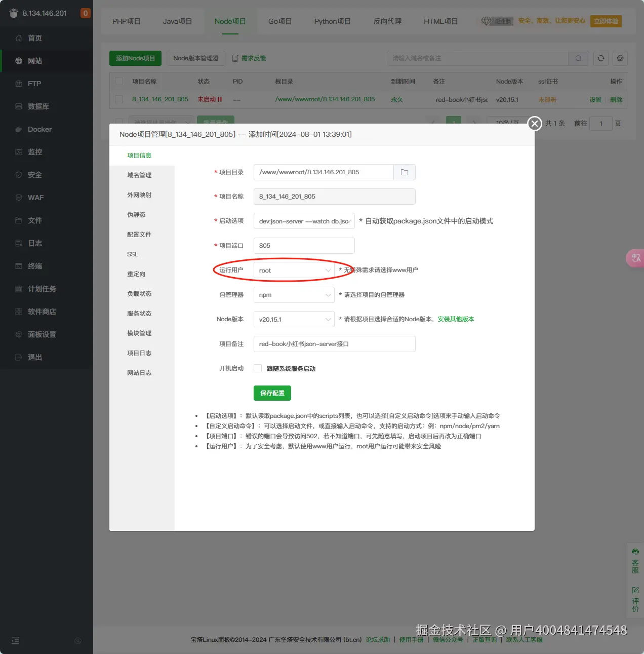The width and height of the screenshot is (644, 654).
Task: Click the 评价 feedback icon
Action: point(635,599)
